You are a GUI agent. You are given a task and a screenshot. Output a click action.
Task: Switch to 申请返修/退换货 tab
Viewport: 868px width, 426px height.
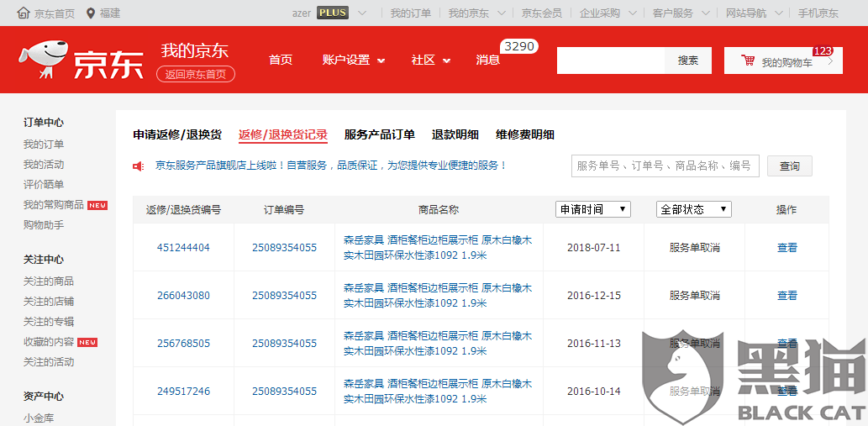point(177,134)
